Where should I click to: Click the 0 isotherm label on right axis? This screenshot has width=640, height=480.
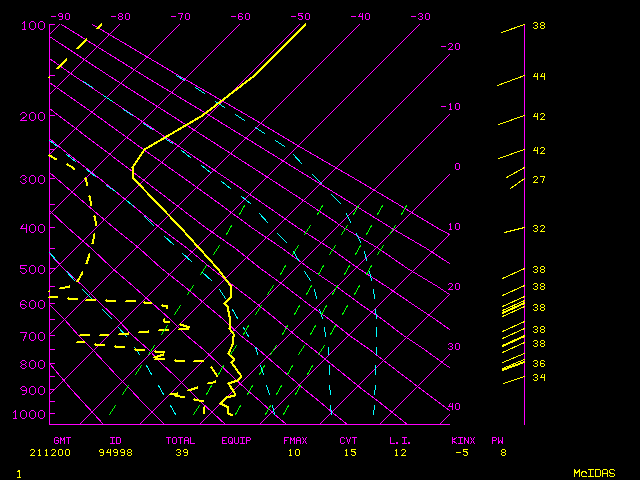point(456,166)
